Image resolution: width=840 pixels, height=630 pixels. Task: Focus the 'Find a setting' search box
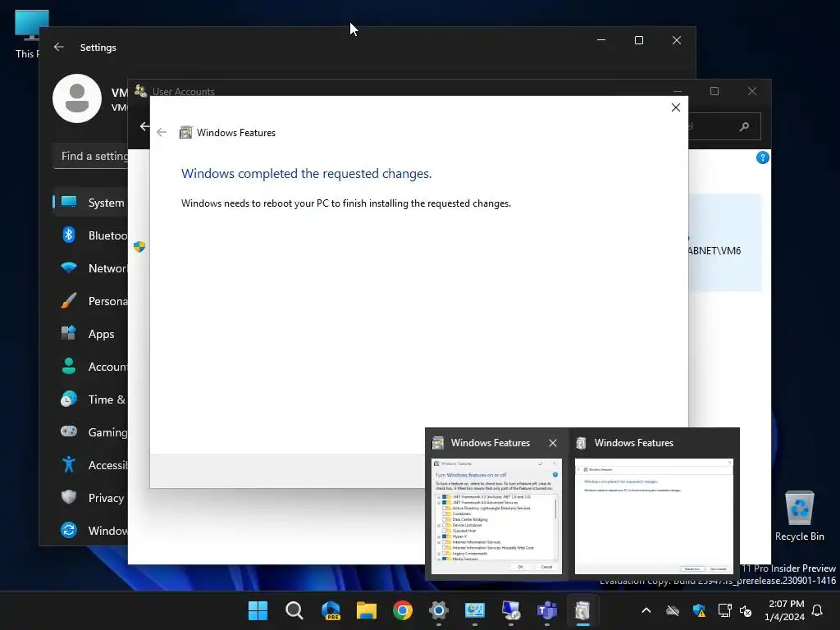click(91, 156)
